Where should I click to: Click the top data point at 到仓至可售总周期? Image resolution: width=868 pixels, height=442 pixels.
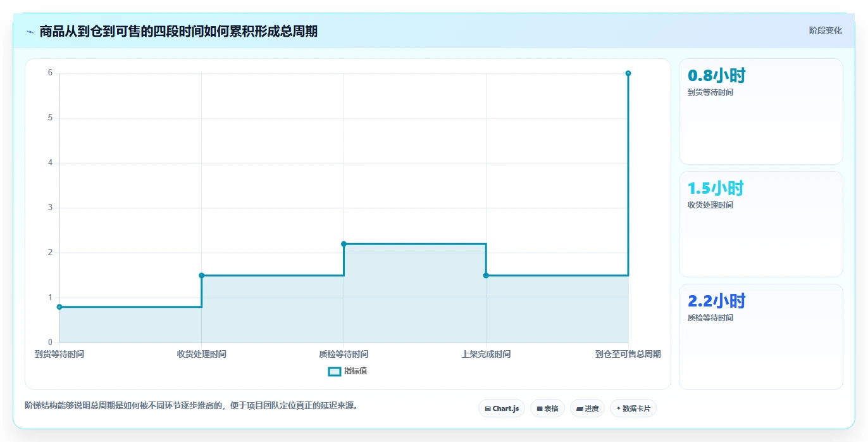click(x=628, y=73)
